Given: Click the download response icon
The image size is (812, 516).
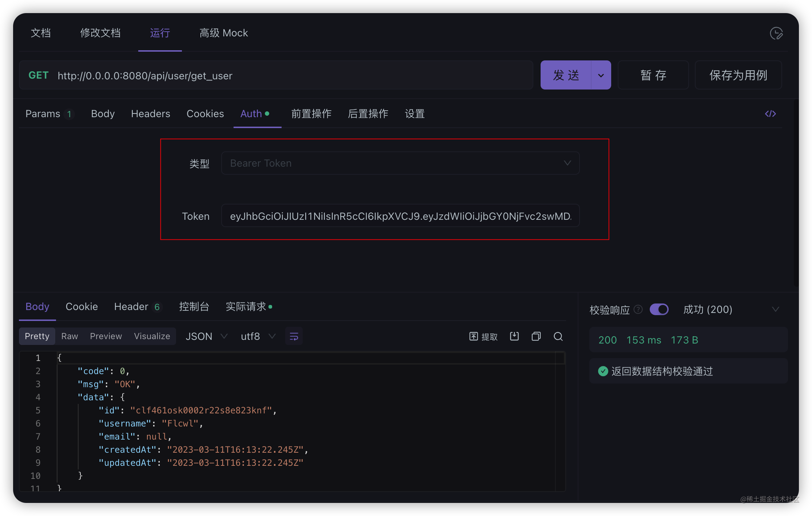Looking at the screenshot, I should pos(514,336).
